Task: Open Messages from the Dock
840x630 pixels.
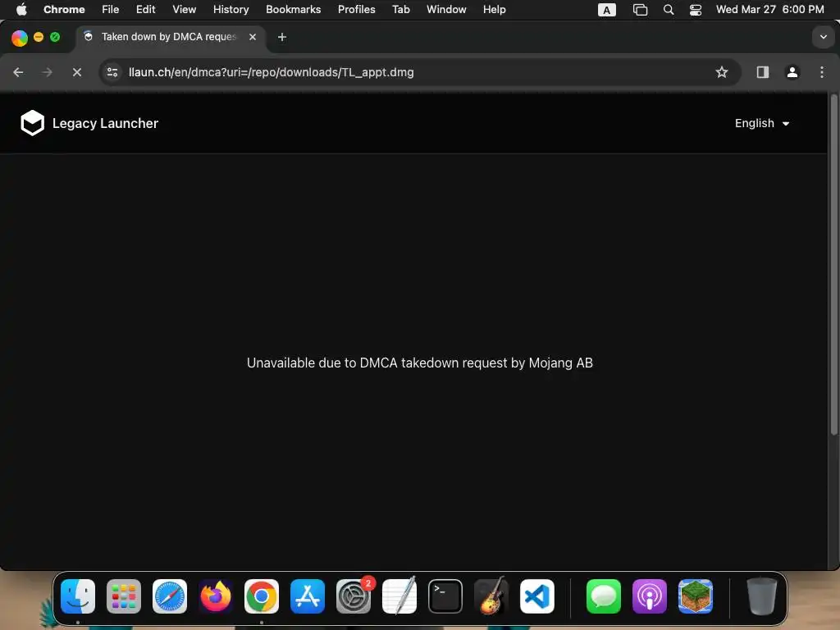Action: point(604,596)
